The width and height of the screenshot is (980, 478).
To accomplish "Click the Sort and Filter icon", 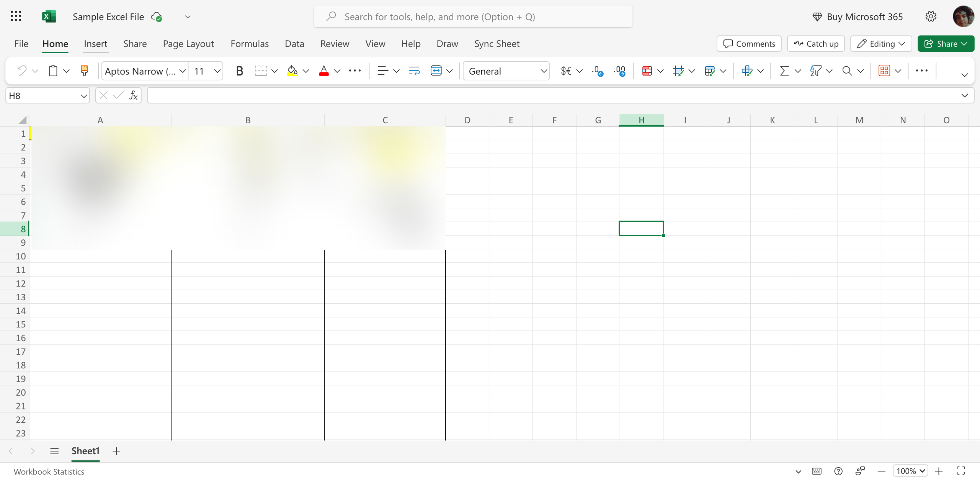I will tap(815, 71).
